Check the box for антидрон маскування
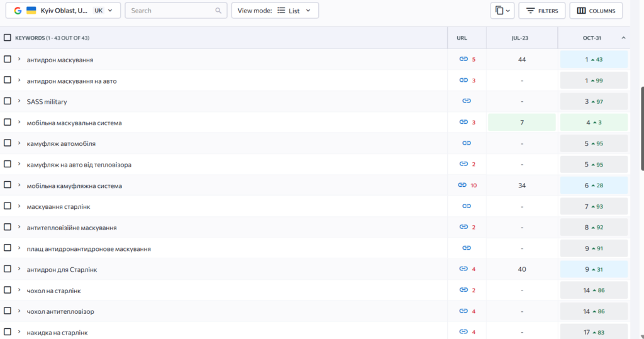This screenshot has height=339, width=644. tap(8, 59)
